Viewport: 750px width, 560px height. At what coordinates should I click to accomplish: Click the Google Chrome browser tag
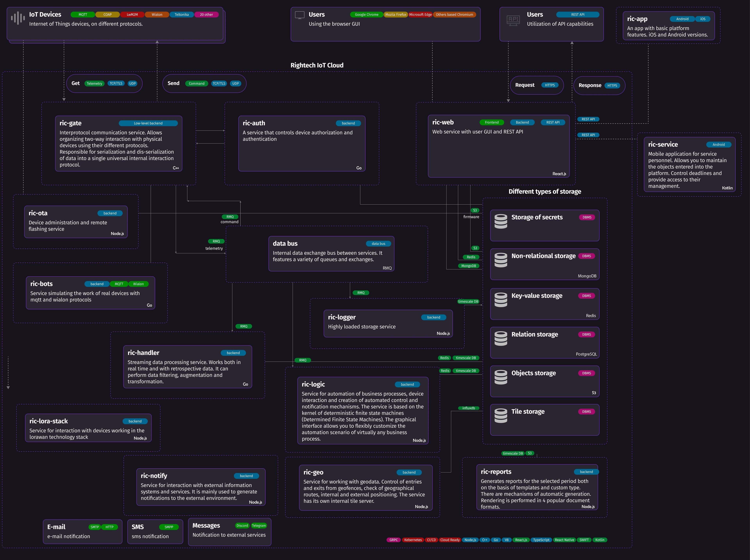click(x=366, y=15)
